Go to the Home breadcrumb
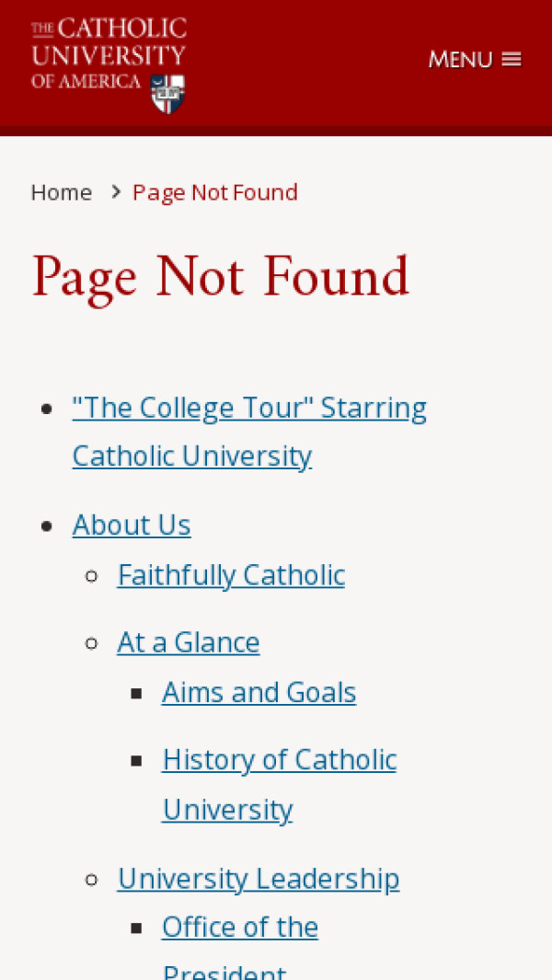The width and height of the screenshot is (552, 980). coord(62,192)
